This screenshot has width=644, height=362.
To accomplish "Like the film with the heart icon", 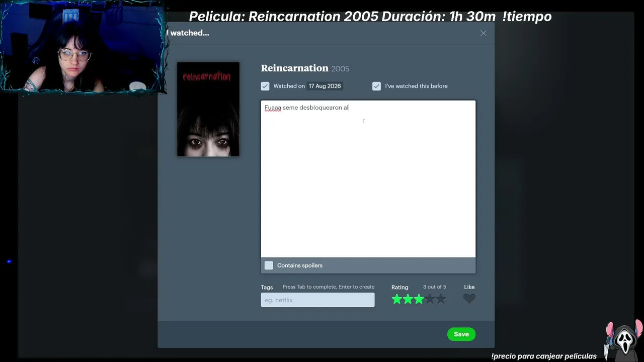I will (469, 299).
